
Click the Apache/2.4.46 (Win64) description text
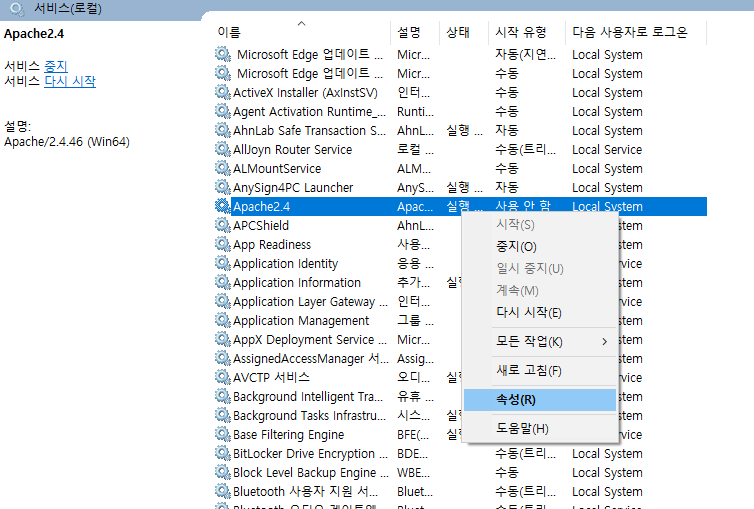[x=67, y=142]
